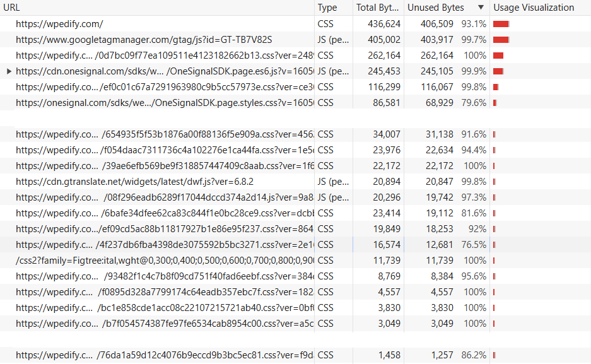Click the 245,105 unused bytes value
Viewport: 591px width, 364px height.
click(437, 71)
